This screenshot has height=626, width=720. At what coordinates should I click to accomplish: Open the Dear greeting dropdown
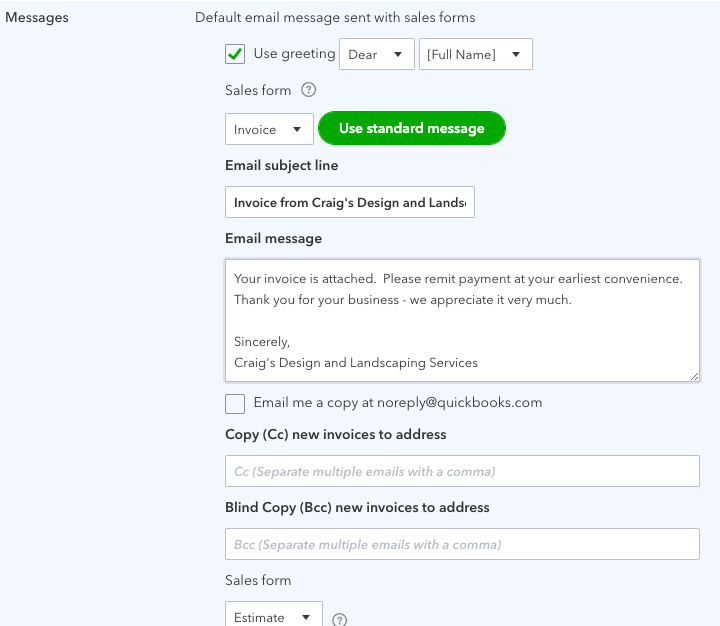(377, 54)
